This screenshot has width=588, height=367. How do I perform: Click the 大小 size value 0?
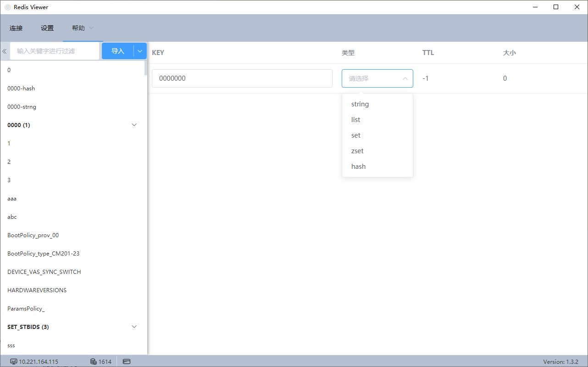click(x=505, y=78)
